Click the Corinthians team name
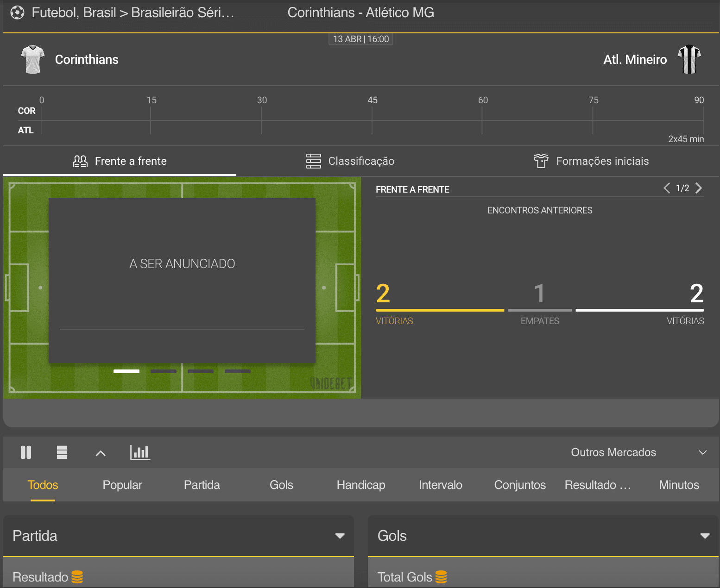The image size is (720, 588). tap(87, 60)
